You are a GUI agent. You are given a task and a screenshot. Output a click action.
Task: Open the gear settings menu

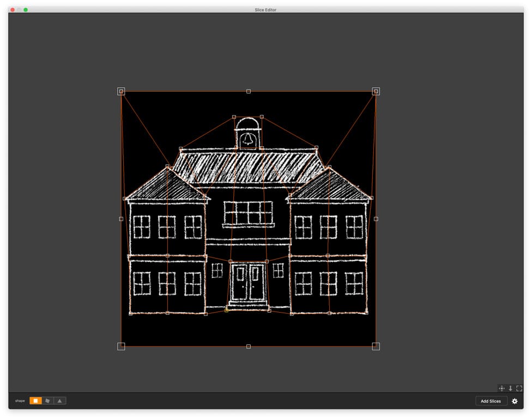pos(515,401)
